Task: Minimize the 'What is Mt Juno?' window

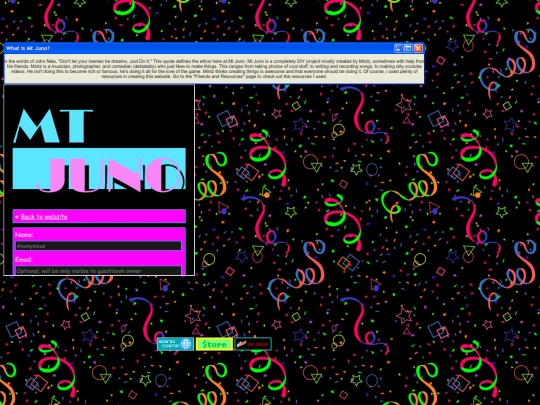Action: pos(398,48)
